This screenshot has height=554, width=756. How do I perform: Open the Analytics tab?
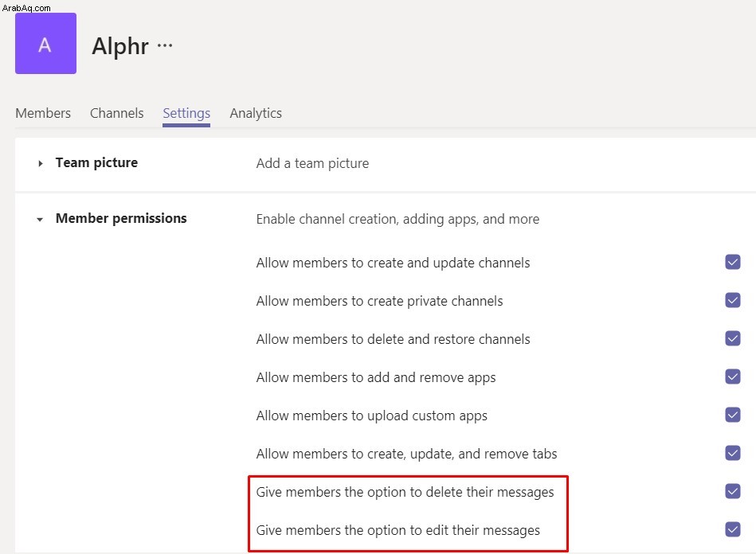(256, 113)
